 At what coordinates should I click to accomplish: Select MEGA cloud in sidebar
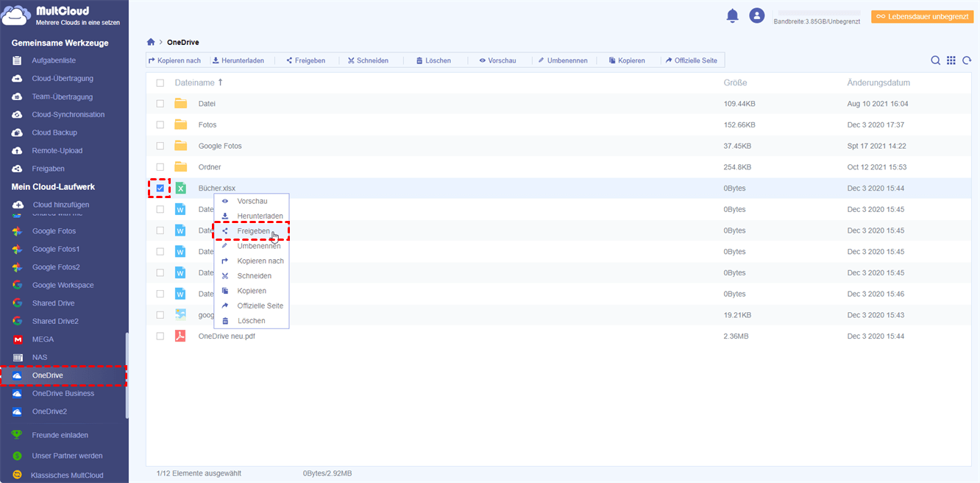pos(43,339)
